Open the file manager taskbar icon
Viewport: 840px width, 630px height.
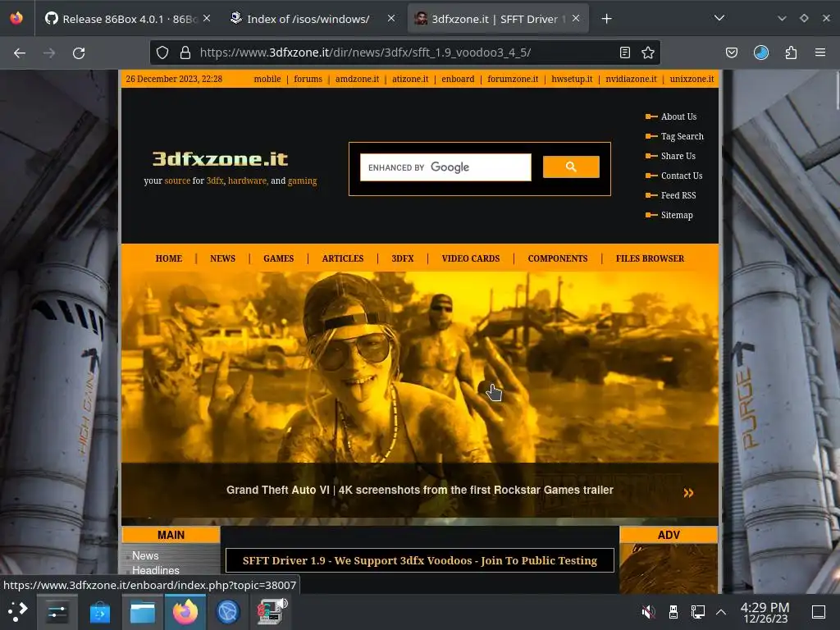[143, 612]
